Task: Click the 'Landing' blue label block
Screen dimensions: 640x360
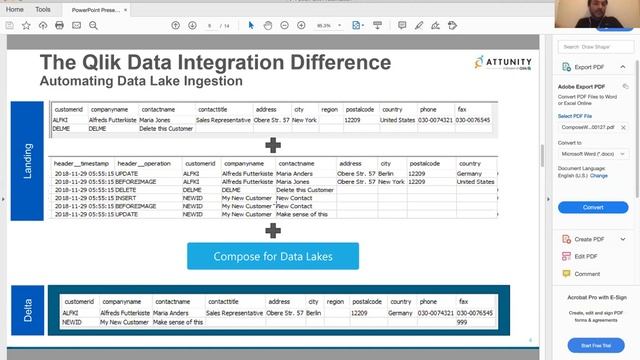Action: click(x=27, y=161)
